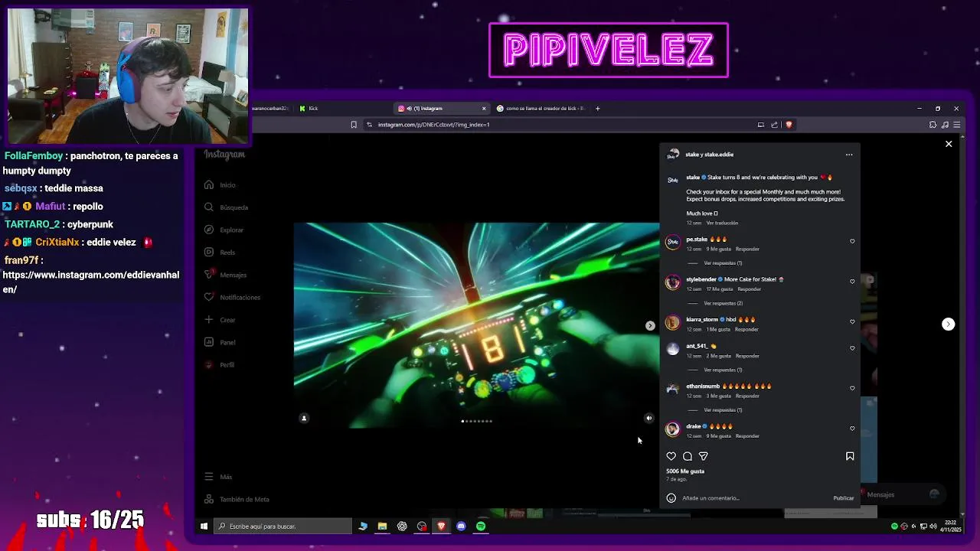Open Perfil in Instagram sidebar
Viewport: 980px width, 551px height.
tap(220, 364)
